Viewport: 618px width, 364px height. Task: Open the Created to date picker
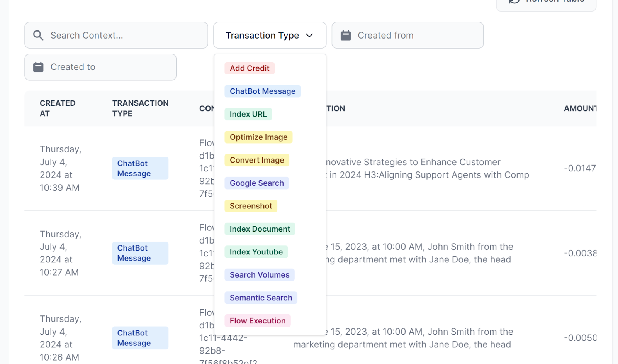click(x=100, y=67)
